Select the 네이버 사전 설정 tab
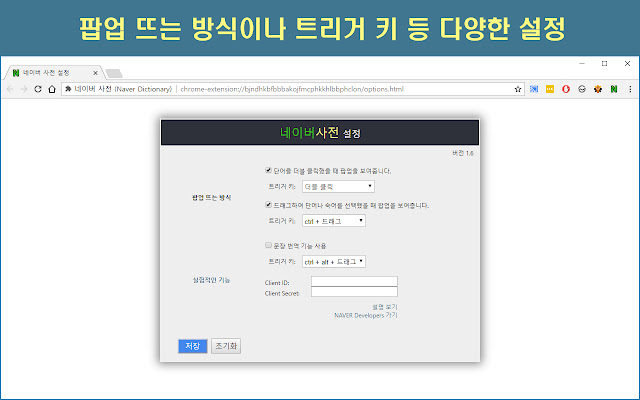Screen dimensions: 640x400 (53, 73)
